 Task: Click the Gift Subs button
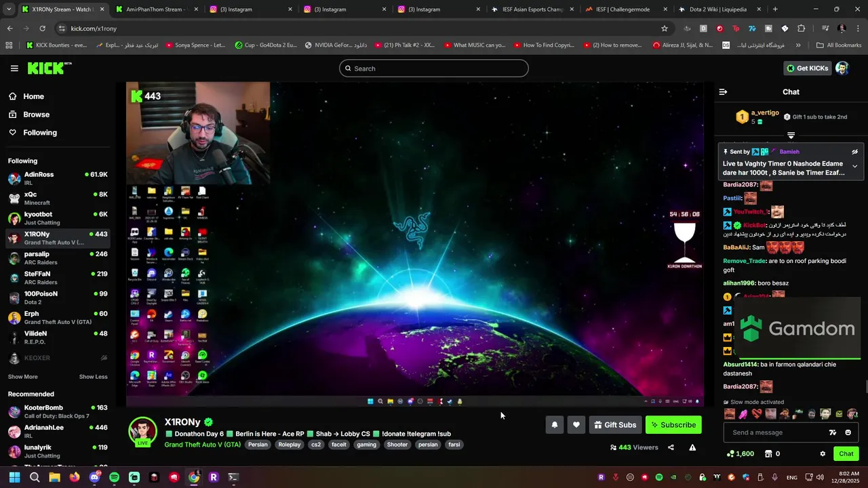pyautogui.click(x=614, y=425)
